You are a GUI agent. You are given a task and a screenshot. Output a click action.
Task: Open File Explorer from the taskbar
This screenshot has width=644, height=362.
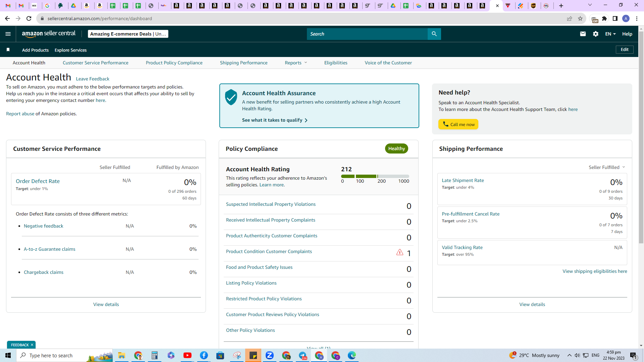[x=122, y=355]
